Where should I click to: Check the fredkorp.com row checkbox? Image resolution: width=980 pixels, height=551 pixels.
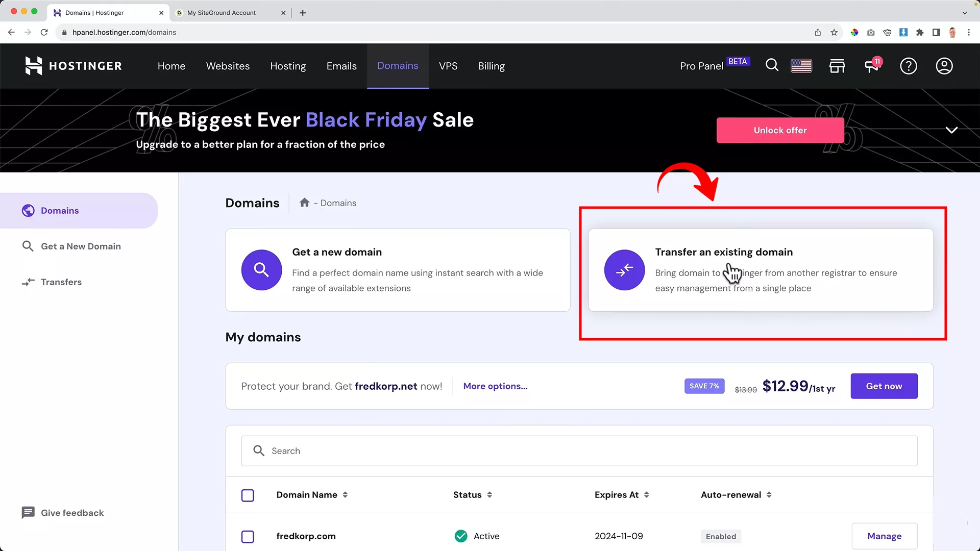(x=248, y=537)
